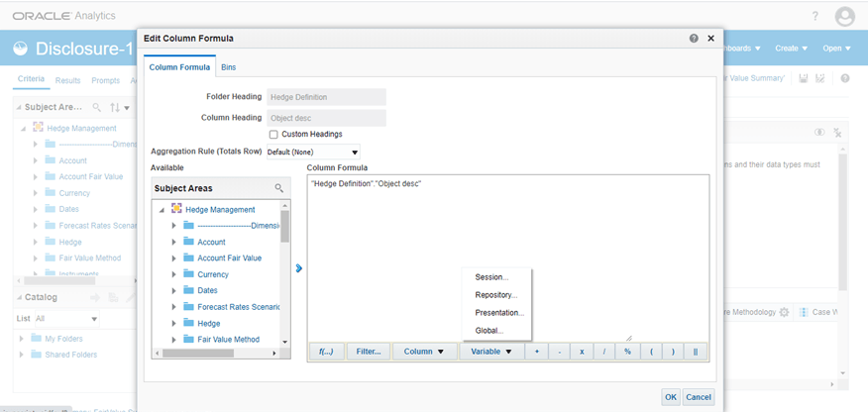Image resolution: width=868 pixels, height=412 pixels.
Task: Insert concatenation || operator
Action: [696, 352]
